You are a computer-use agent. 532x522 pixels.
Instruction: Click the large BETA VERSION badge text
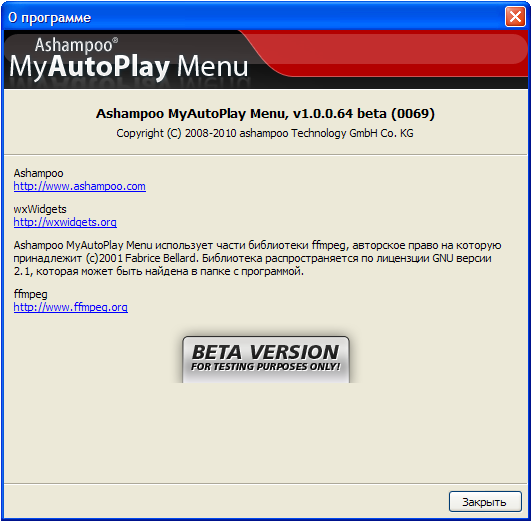pyautogui.click(x=265, y=352)
